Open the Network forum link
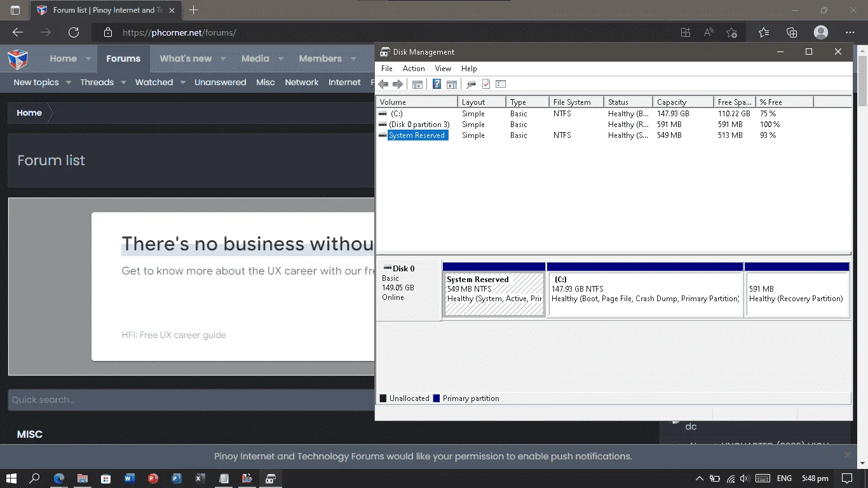The height and width of the screenshot is (488, 868). pyautogui.click(x=302, y=83)
